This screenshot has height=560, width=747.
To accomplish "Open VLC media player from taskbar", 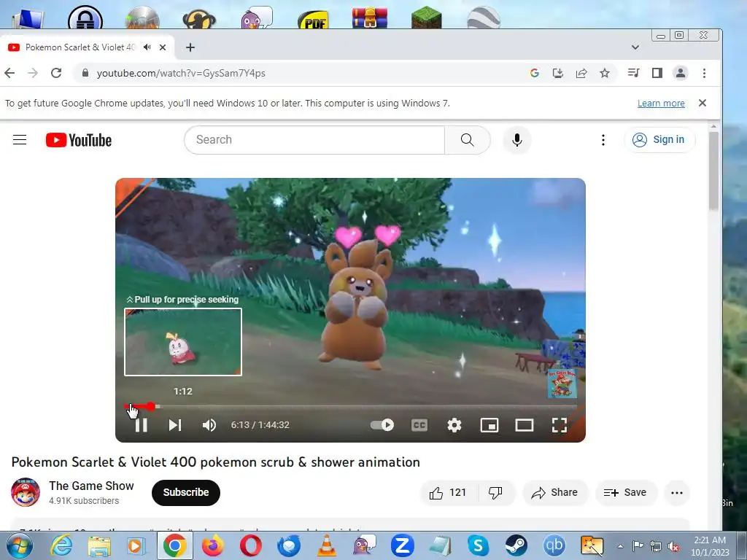I will click(x=327, y=545).
